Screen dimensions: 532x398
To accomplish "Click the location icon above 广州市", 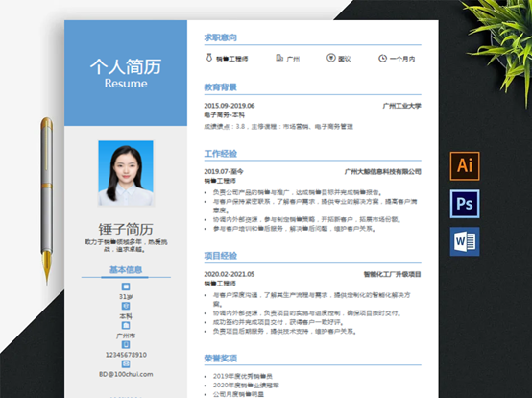I will coord(126,325).
